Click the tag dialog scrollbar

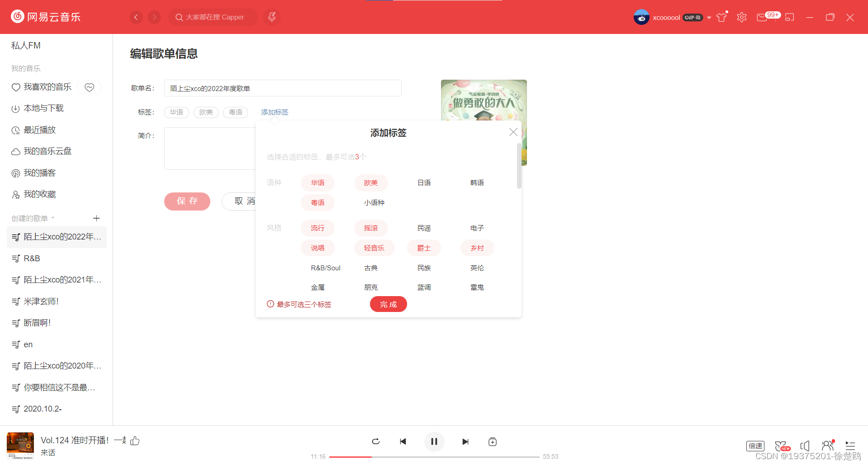coord(519,166)
